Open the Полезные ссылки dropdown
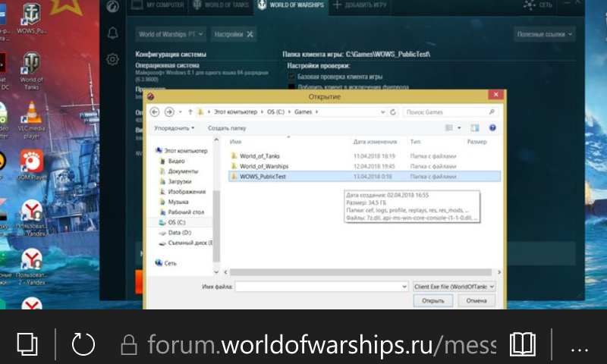This screenshot has height=364, width=607. click(x=544, y=34)
